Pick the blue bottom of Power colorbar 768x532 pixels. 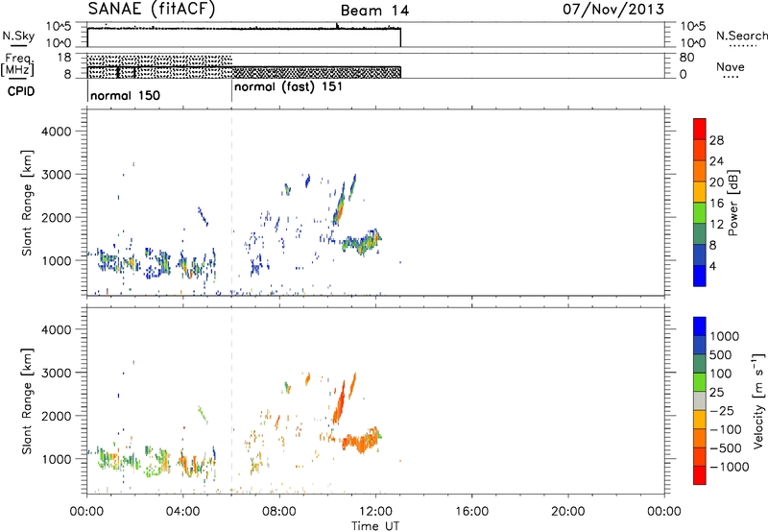(700, 276)
